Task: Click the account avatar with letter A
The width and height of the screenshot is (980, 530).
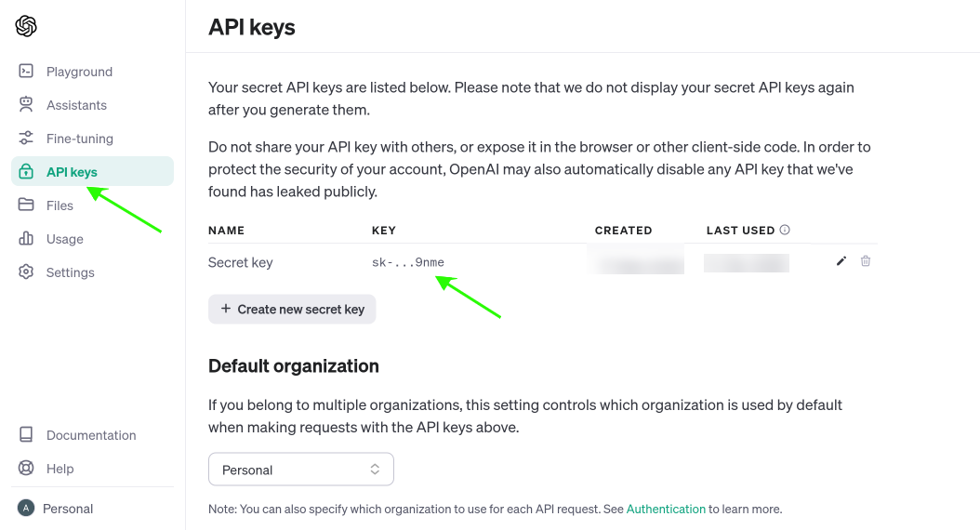Action: click(26, 508)
